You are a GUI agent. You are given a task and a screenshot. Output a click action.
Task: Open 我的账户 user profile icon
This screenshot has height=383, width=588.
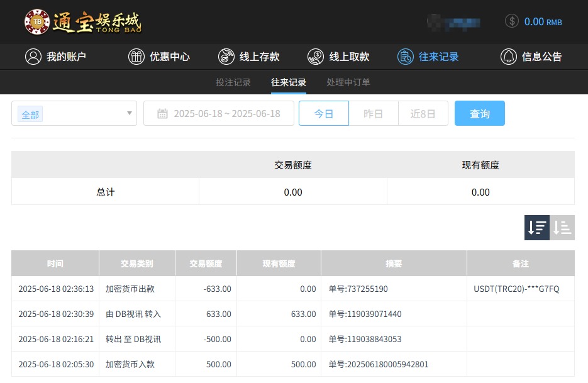[x=33, y=57]
